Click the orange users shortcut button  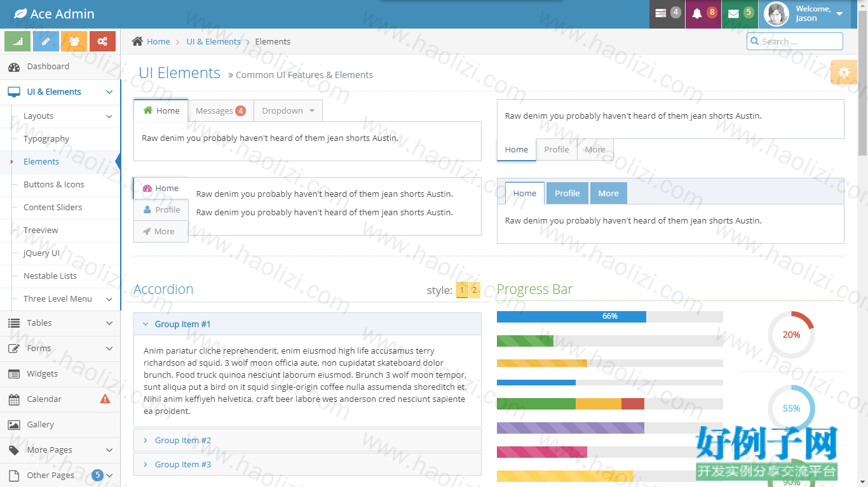point(74,41)
